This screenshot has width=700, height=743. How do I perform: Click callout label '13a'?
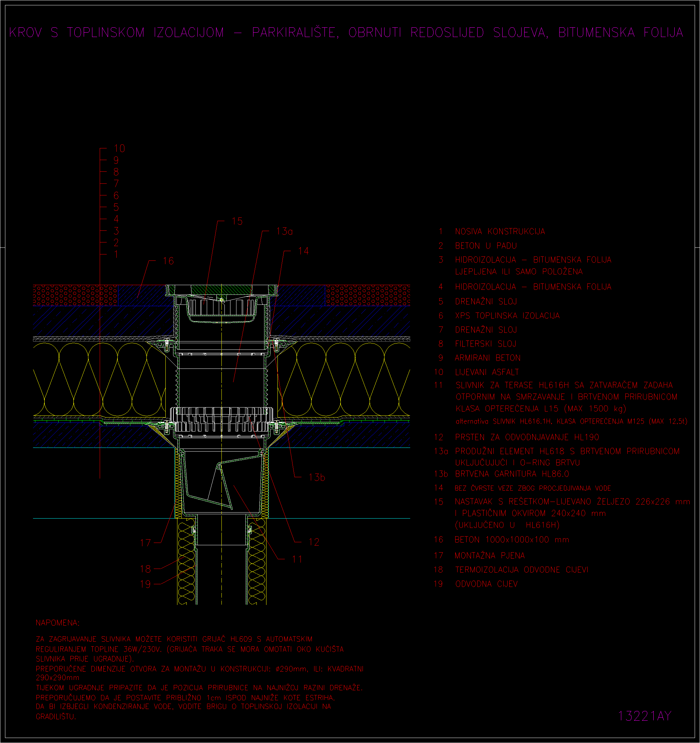coord(284,232)
